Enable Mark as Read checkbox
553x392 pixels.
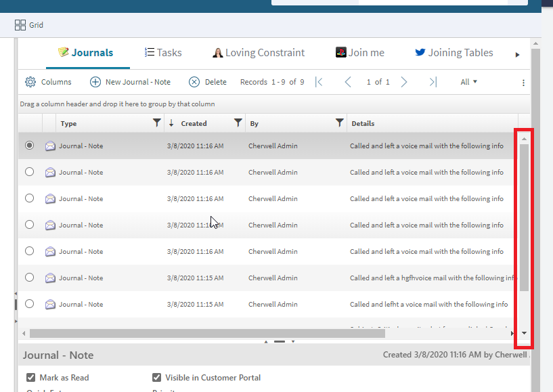coord(30,377)
